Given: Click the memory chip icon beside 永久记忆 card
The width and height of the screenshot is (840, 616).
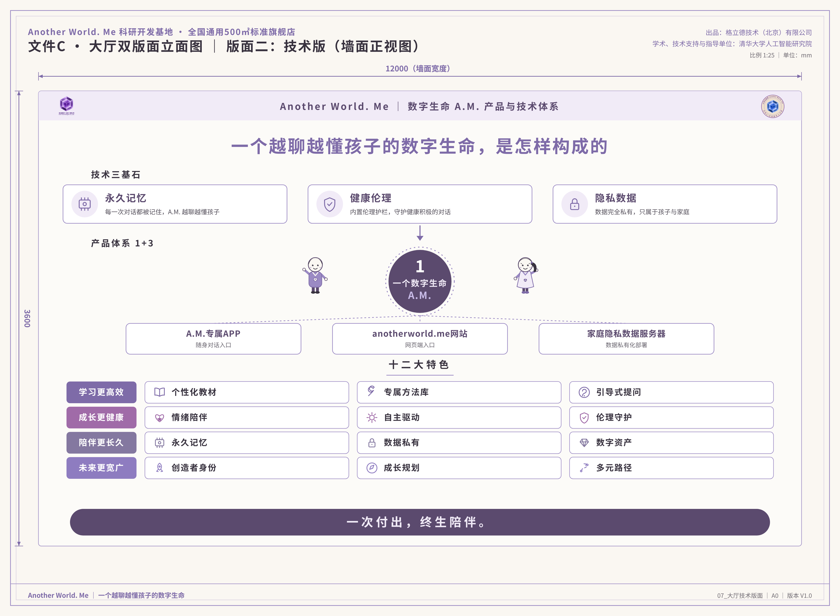Looking at the screenshot, I should point(85,204).
